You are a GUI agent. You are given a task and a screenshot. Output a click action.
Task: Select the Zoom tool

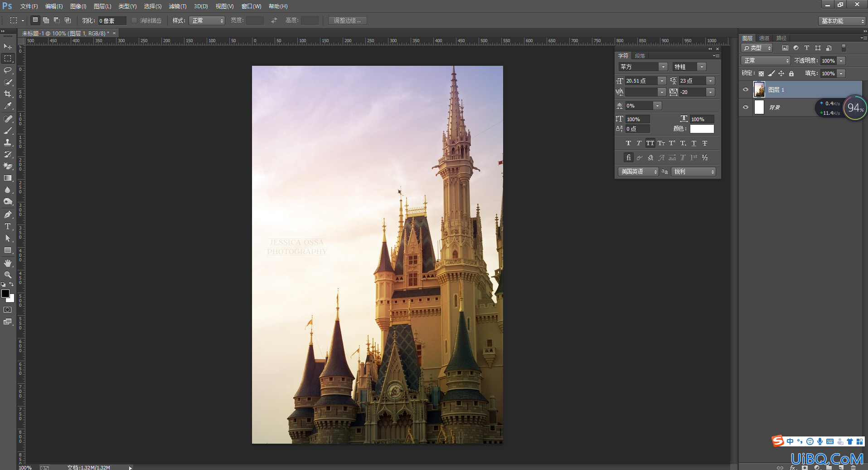click(8, 275)
